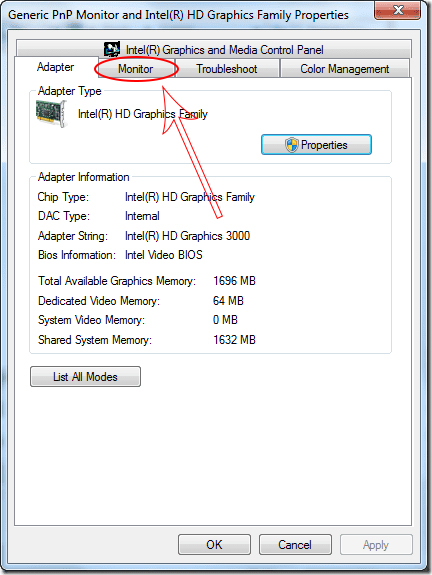Open adapter Properties
The width and height of the screenshot is (432, 575).
point(316,145)
